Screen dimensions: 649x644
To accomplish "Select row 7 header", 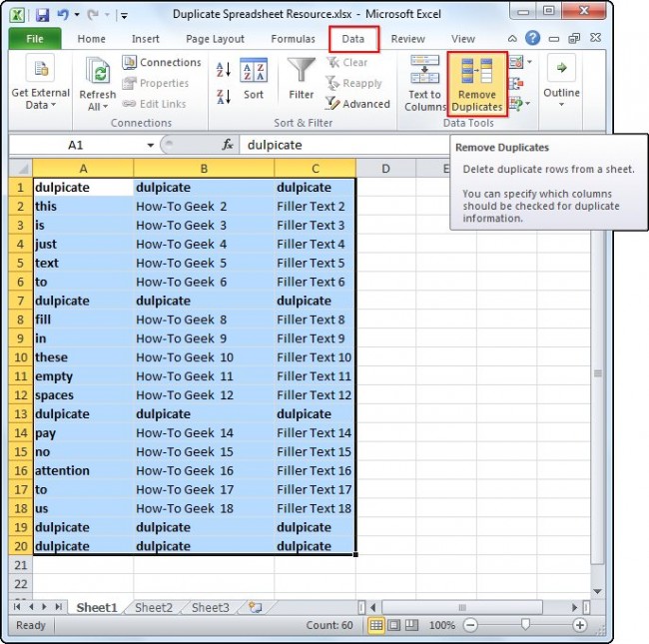I will pyautogui.click(x=20, y=301).
